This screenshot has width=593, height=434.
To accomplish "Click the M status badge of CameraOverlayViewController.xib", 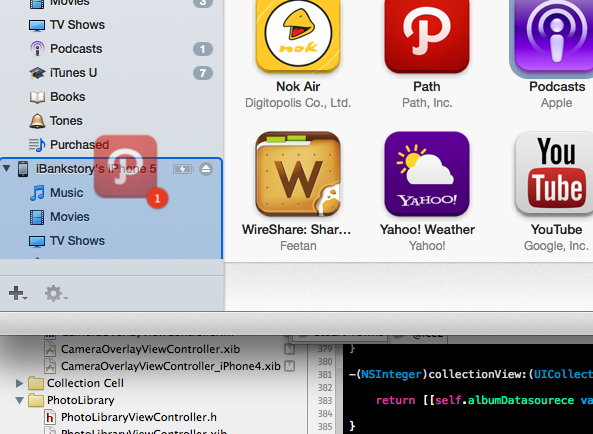I will (x=290, y=349).
